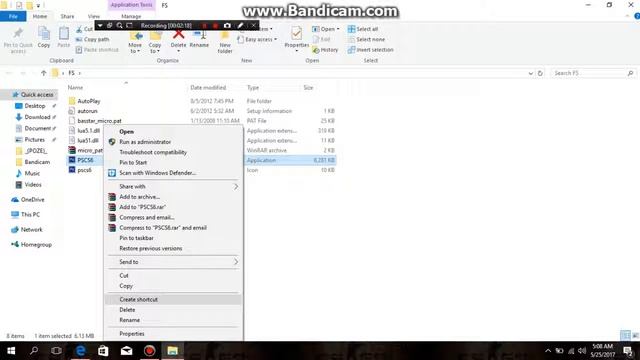
Task: Click the New folder ribbon icon
Action: (225, 43)
